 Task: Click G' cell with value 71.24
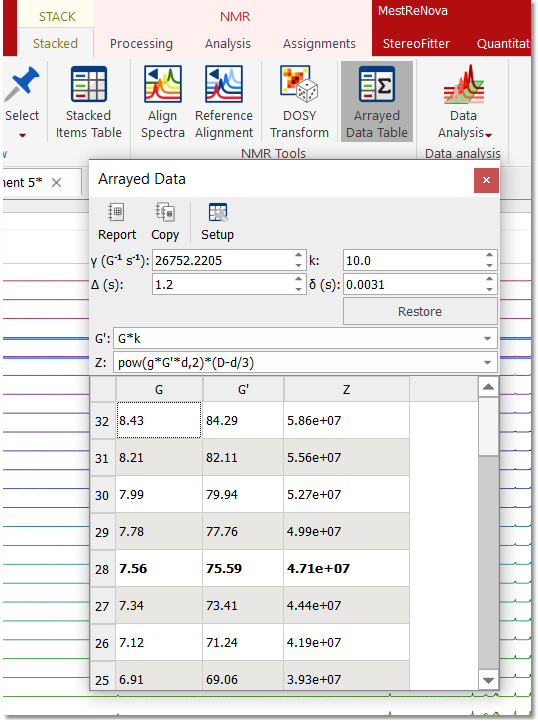[x=243, y=642]
